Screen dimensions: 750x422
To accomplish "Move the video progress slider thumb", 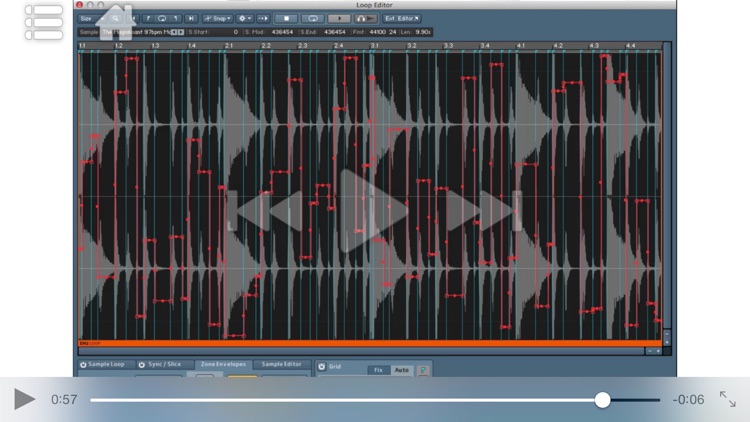I will (603, 400).
